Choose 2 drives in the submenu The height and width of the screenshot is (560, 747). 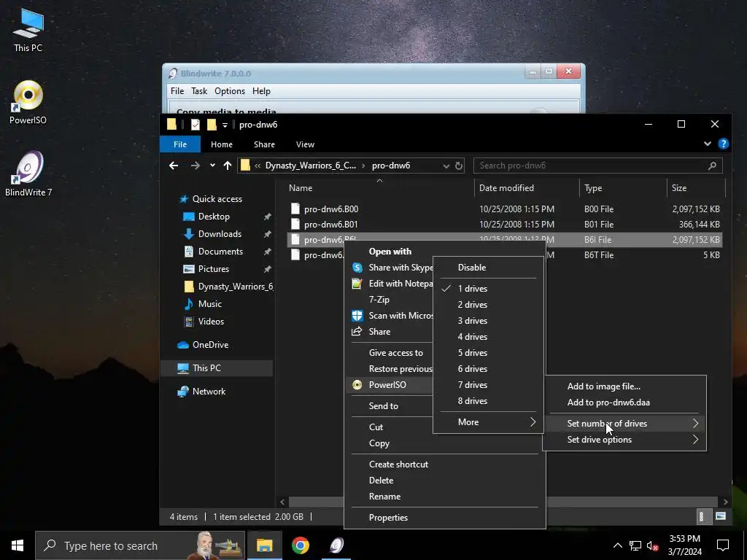click(x=488, y=305)
